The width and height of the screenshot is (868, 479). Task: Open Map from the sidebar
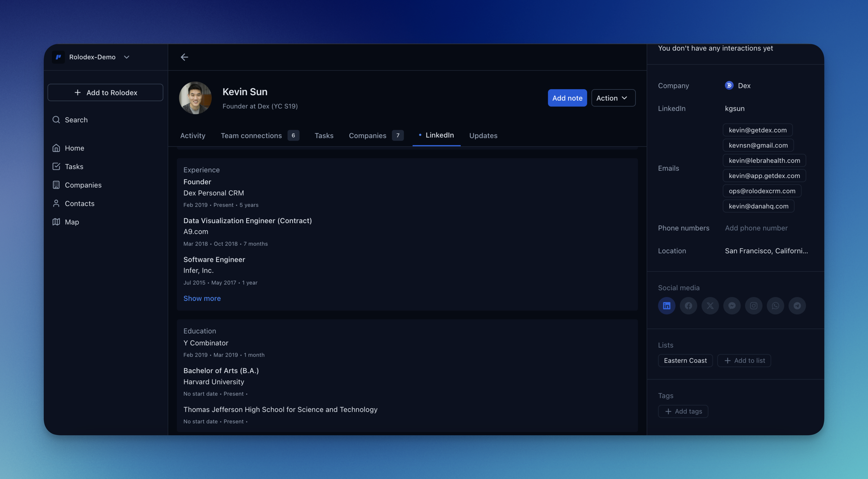click(x=72, y=222)
